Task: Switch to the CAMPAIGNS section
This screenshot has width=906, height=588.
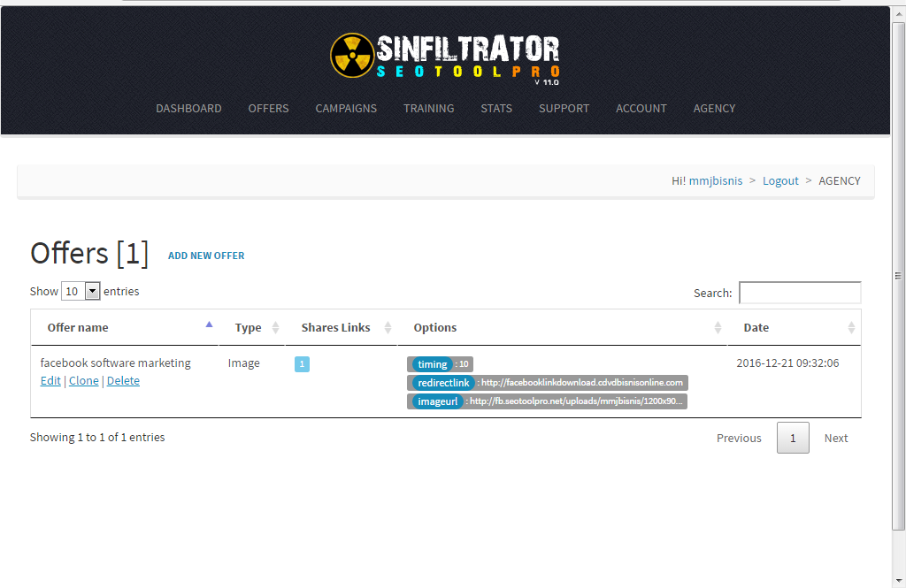Action: (346, 108)
